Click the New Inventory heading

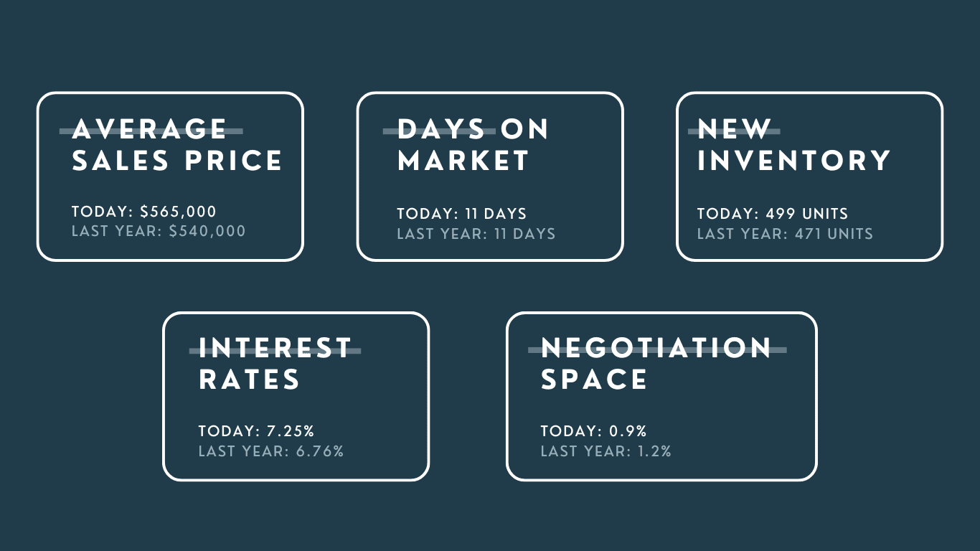794,145
